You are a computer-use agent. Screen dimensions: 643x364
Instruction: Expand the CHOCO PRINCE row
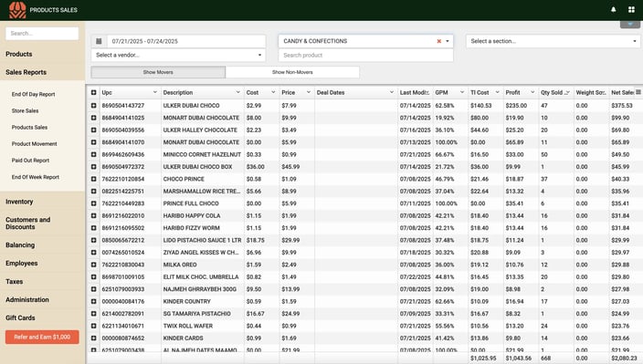[x=93, y=179]
